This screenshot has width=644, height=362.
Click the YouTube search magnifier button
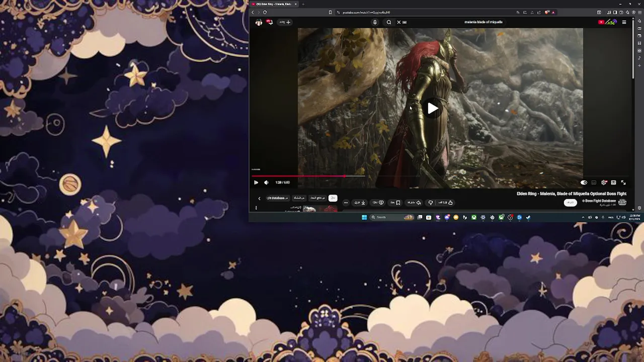[x=389, y=22]
